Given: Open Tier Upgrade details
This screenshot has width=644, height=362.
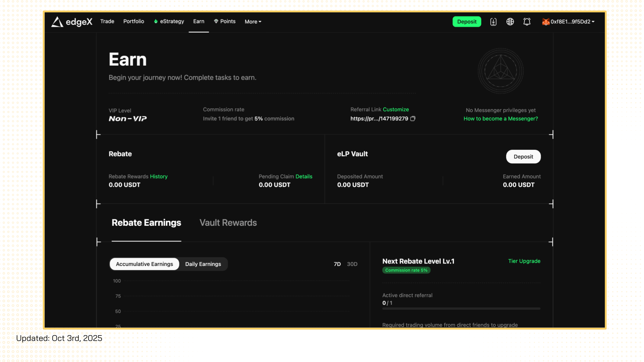Looking at the screenshot, I should point(524,261).
